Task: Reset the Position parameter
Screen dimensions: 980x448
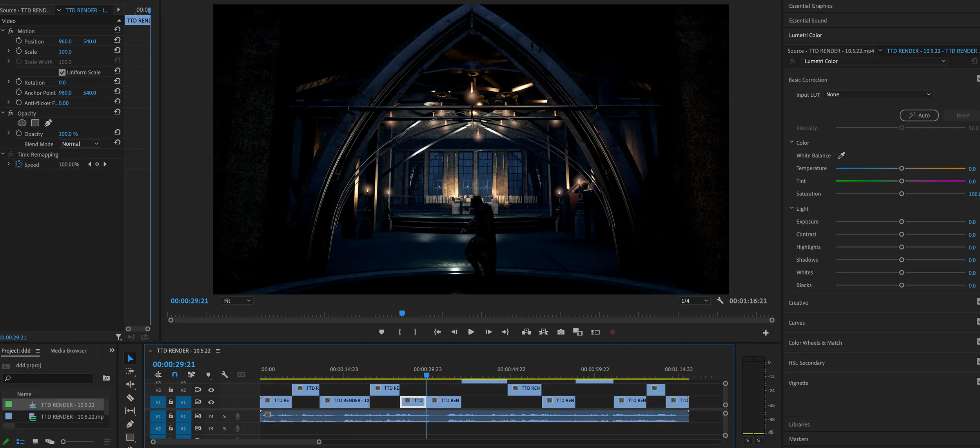Action: coord(117,40)
